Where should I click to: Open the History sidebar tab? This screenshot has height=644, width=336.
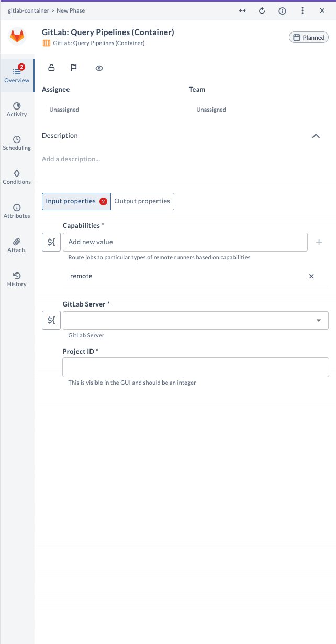[x=17, y=279]
